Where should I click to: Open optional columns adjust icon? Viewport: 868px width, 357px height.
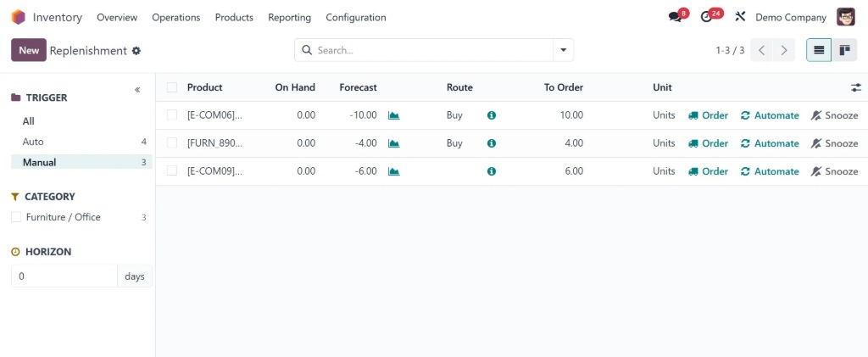(855, 87)
